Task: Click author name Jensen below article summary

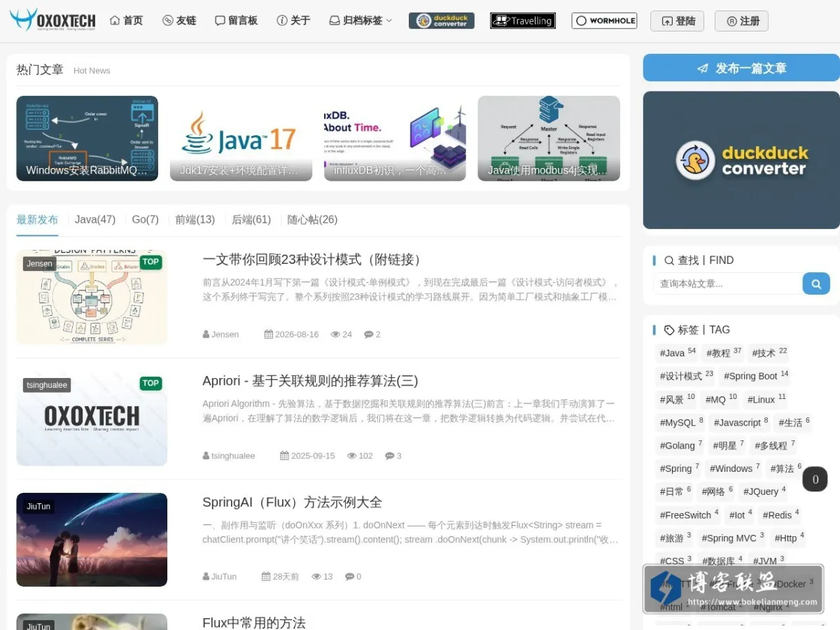Action: (x=225, y=335)
